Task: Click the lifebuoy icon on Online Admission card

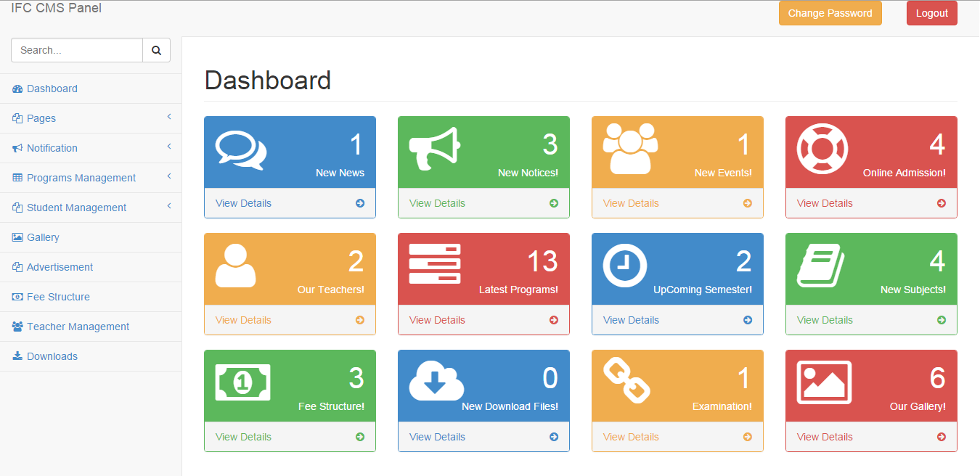Action: pos(822,149)
